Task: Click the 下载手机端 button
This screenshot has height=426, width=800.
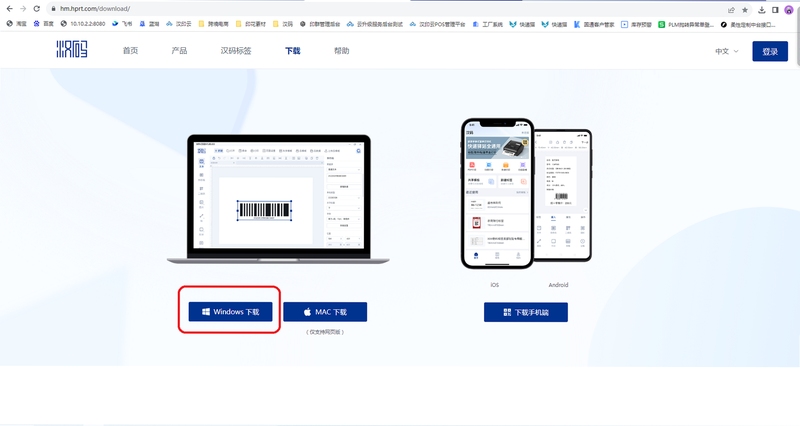Action: 526,312
